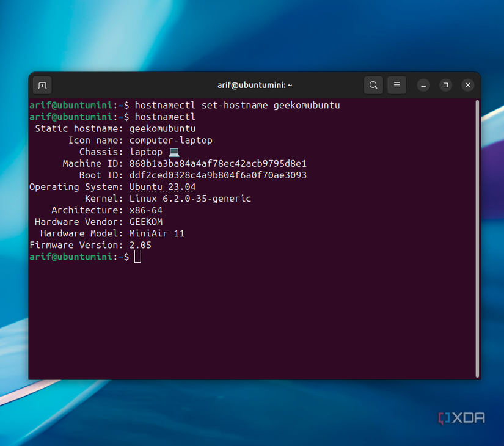Click the terminal cursor at the prompt
Image resolution: width=504 pixels, height=446 pixels.
tap(137, 257)
